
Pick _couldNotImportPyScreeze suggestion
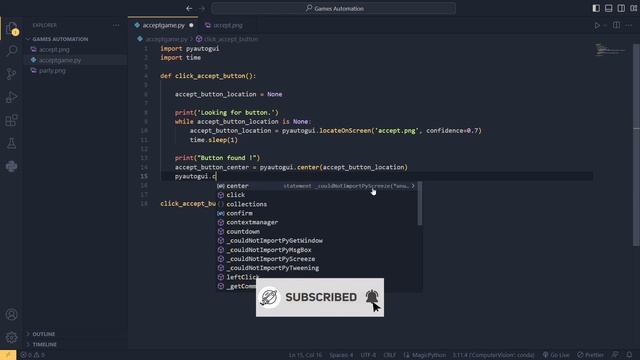click(x=317, y=259)
